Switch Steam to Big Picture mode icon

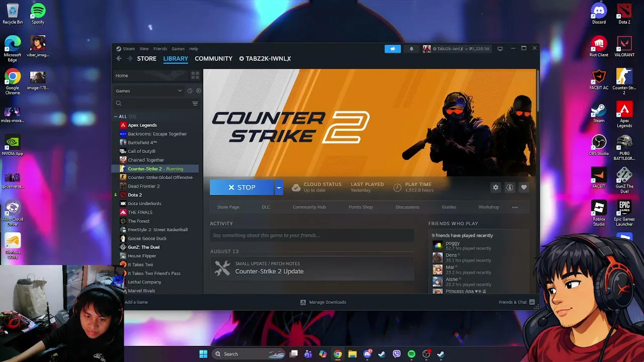coord(500,49)
